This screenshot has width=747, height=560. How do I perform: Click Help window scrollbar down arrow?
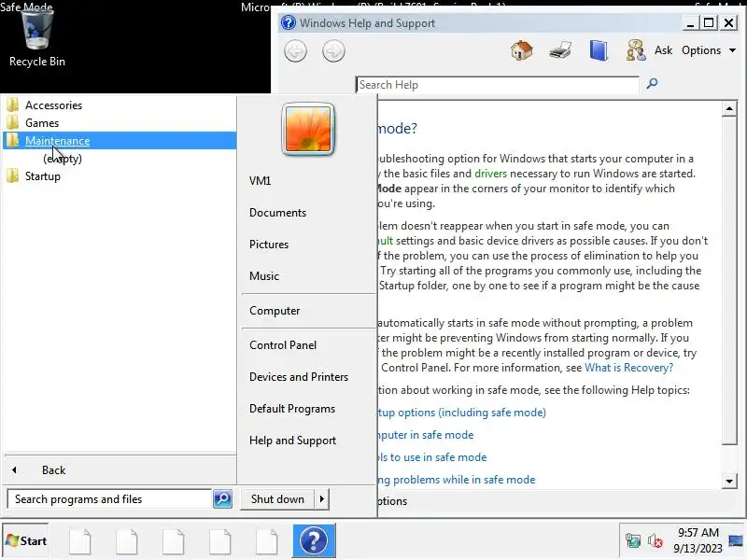click(x=729, y=481)
